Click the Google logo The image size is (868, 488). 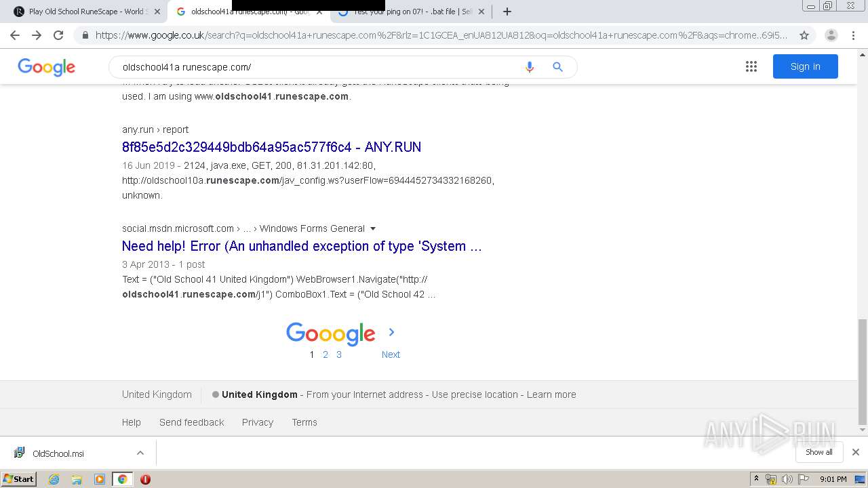[46, 67]
